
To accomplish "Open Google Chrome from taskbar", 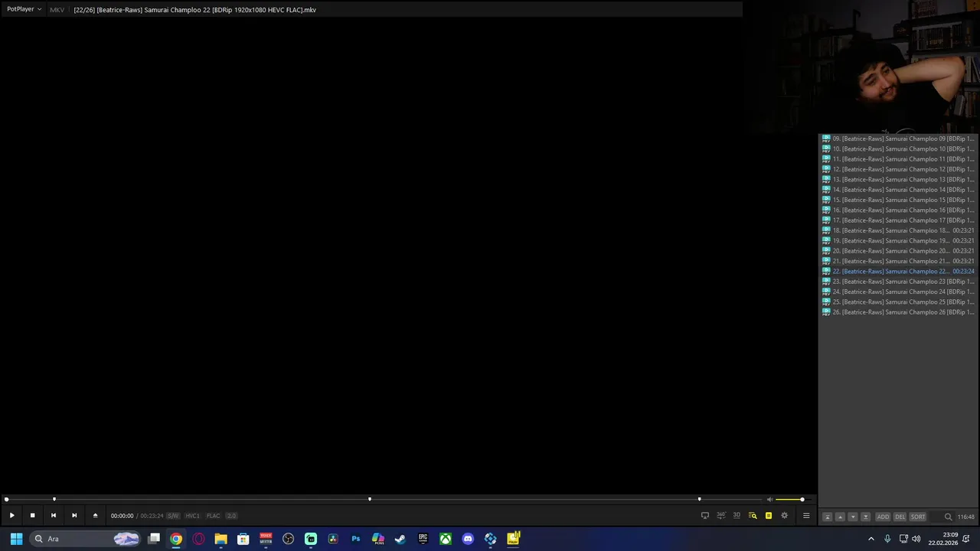I will [x=176, y=539].
